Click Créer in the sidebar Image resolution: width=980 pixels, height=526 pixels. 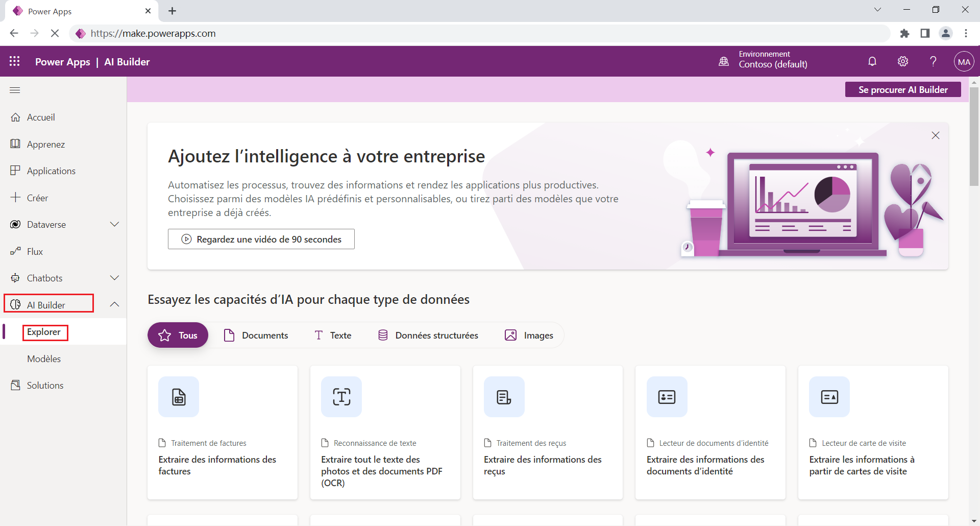click(x=37, y=198)
